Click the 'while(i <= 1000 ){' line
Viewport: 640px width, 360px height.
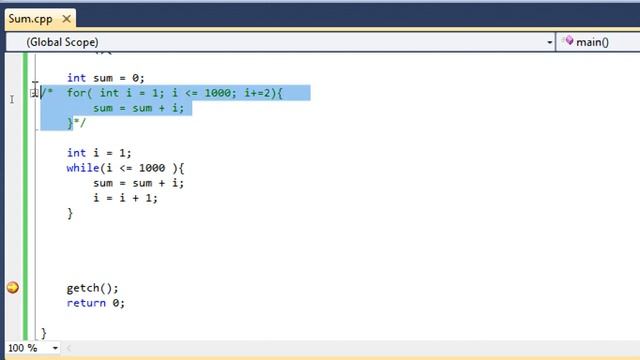pyautogui.click(x=125, y=168)
